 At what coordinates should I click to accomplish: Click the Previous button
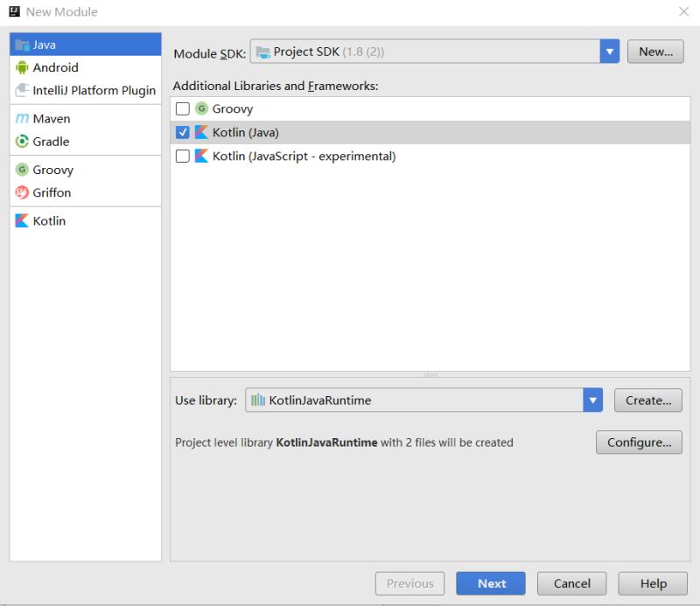click(x=409, y=583)
